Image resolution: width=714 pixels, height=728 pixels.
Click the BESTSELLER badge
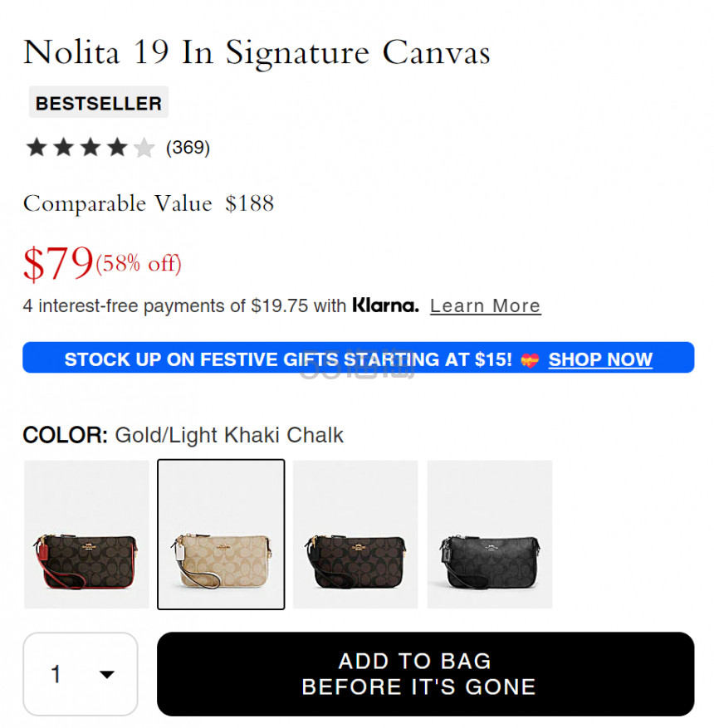(99, 102)
